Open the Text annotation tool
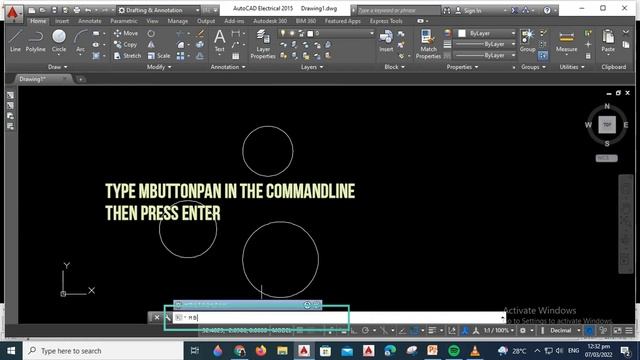This screenshot has height=360, width=640. click(220, 41)
